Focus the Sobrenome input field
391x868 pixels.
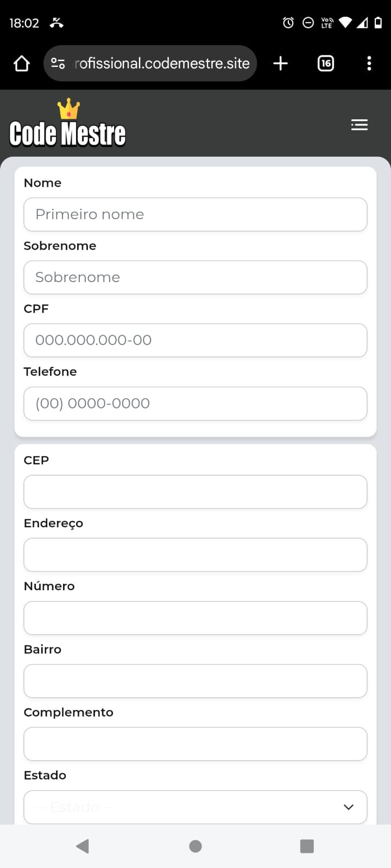click(195, 277)
